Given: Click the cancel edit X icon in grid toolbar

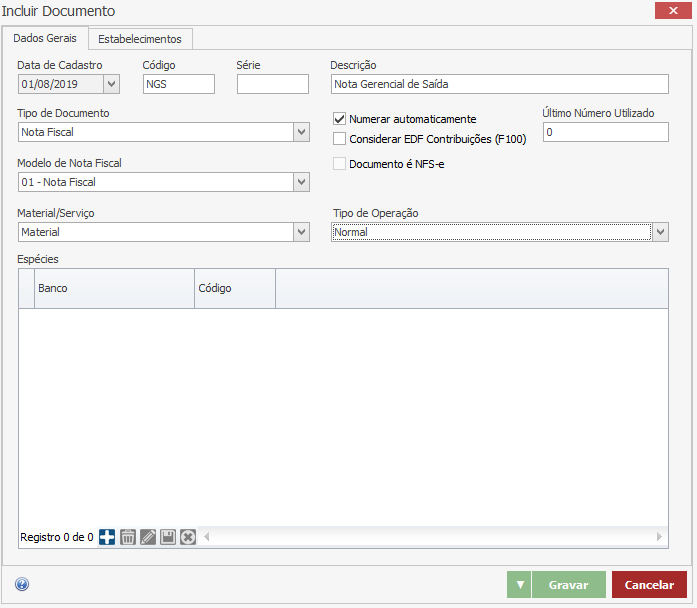Looking at the screenshot, I should click(187, 537).
